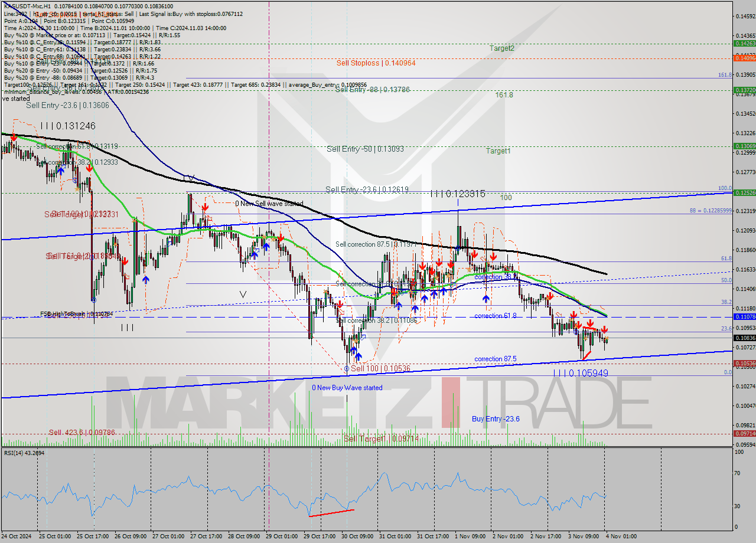The width and height of the screenshot is (756, 543).
Task: Click the 'Sell 423.6 | 0.09786' label
Action: pos(82,432)
